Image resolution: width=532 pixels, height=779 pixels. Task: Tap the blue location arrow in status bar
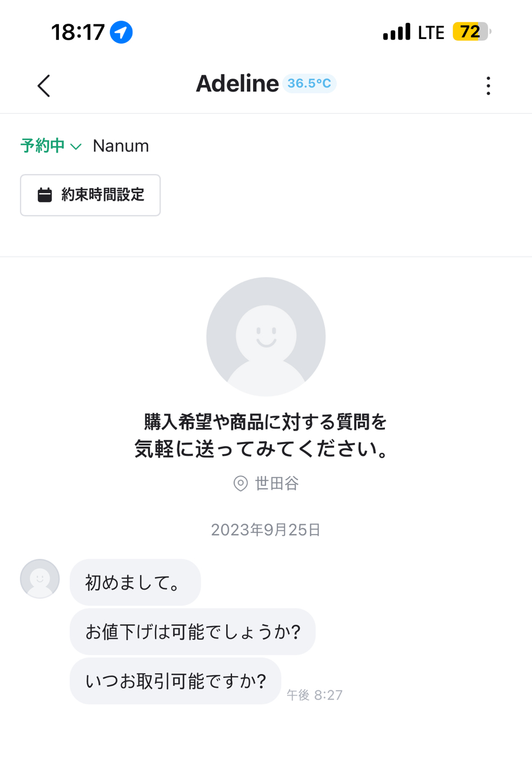(121, 32)
